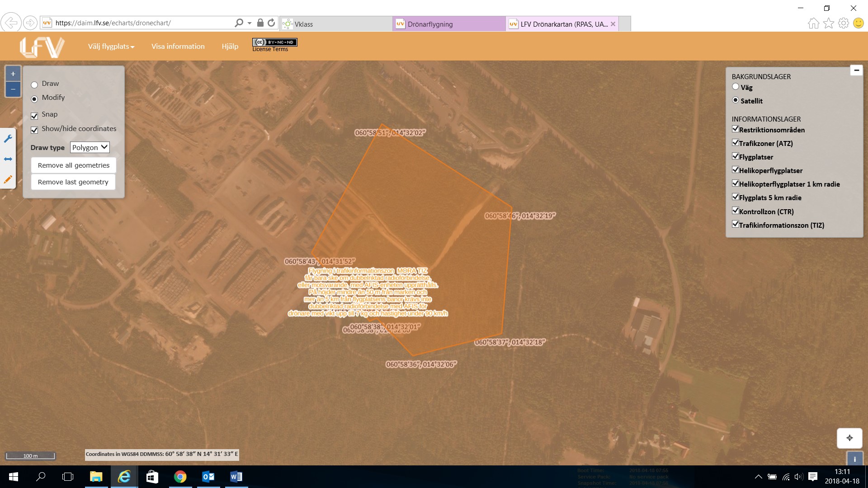868x488 pixels.
Task: Select Satellit background layer
Action: click(736, 100)
